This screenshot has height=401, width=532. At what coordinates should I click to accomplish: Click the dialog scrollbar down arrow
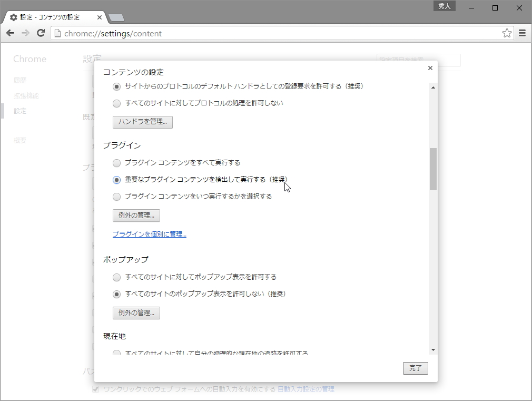coord(433,349)
